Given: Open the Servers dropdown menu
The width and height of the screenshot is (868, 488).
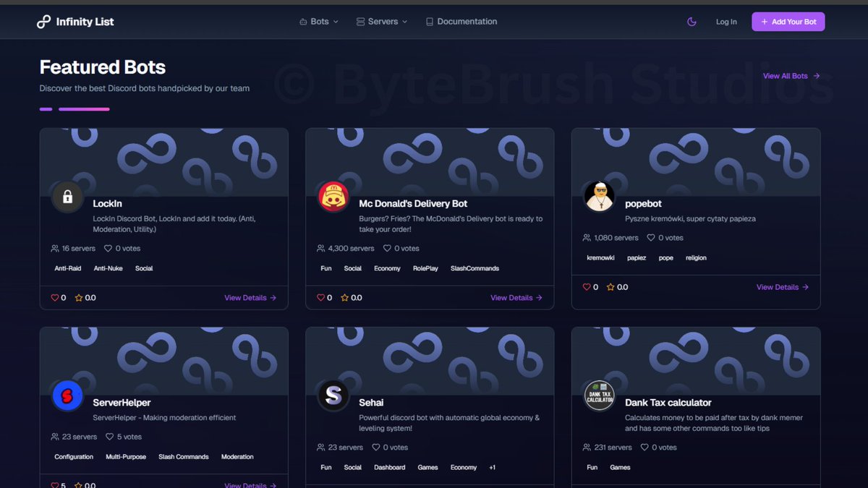Looking at the screenshot, I should [x=382, y=22].
